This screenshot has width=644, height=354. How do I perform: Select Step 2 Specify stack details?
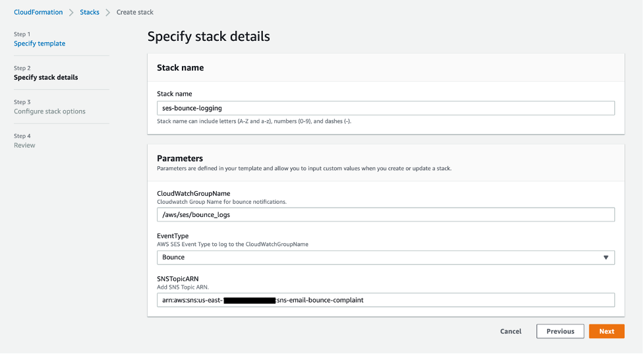(x=45, y=77)
